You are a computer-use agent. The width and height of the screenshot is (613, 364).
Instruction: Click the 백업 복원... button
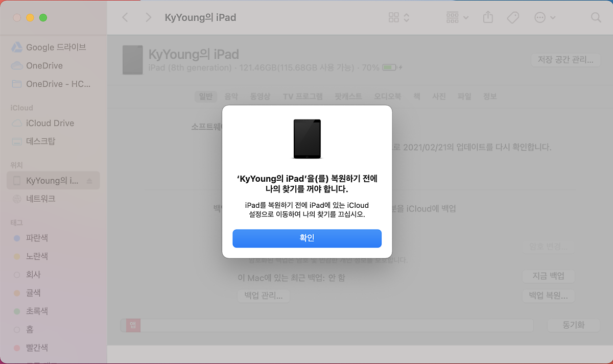tap(549, 296)
